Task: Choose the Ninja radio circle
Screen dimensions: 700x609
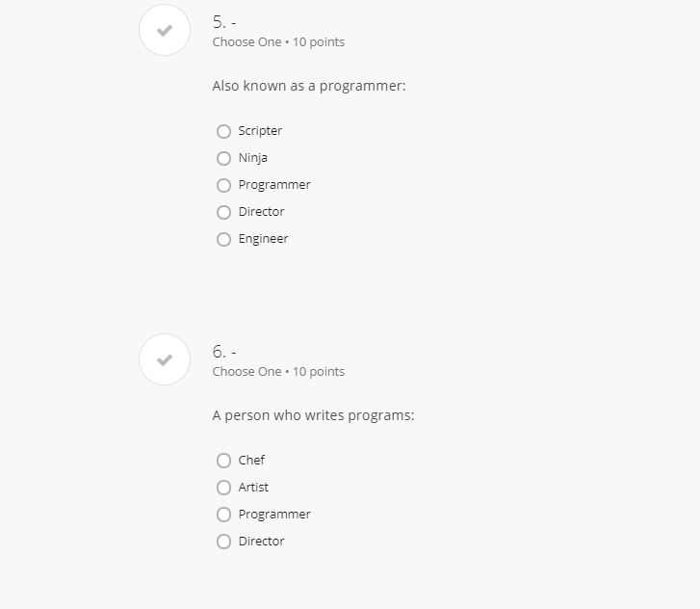Action: coord(224,158)
